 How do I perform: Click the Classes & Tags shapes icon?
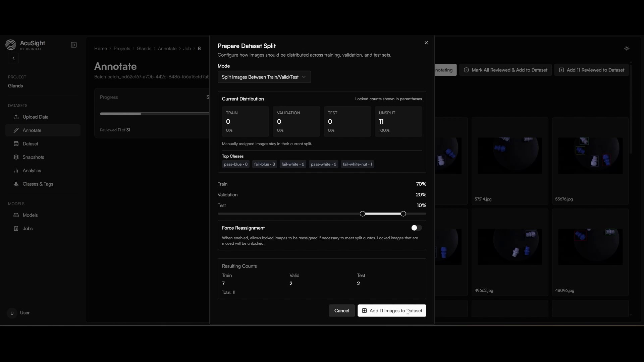tap(16, 184)
